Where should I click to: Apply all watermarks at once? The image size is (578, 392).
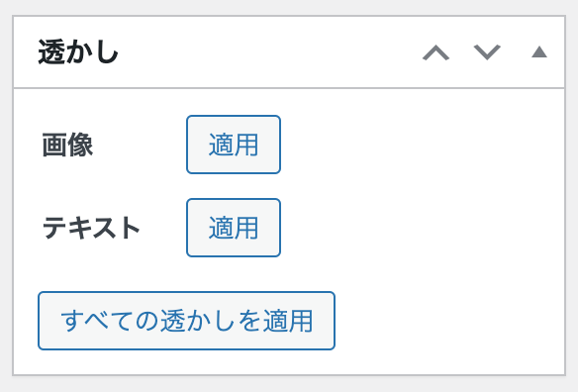click(186, 321)
